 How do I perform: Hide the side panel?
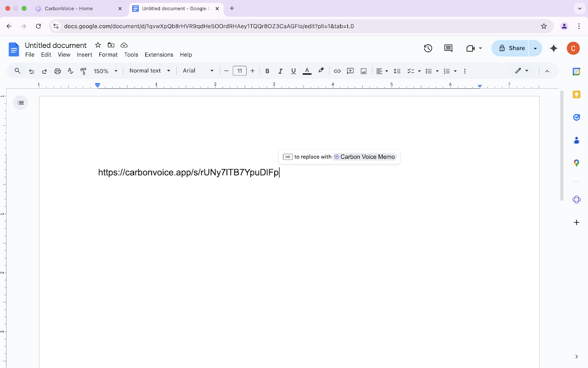click(577, 356)
